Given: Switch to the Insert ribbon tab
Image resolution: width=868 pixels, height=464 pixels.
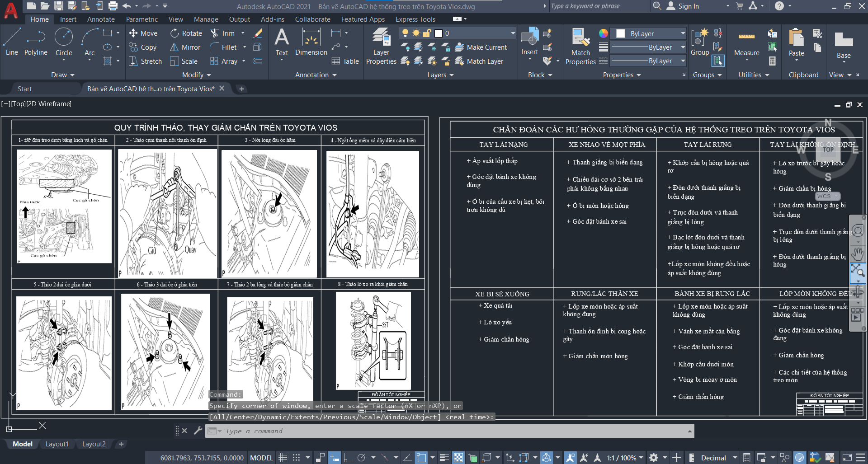Looking at the screenshot, I should pyautogui.click(x=68, y=19).
